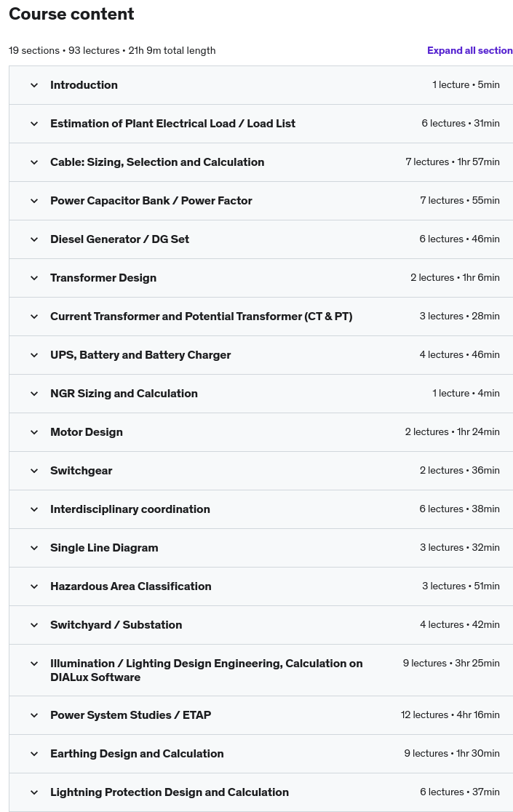Click chevron next to UPS, Battery and Battery Charger

(x=34, y=355)
